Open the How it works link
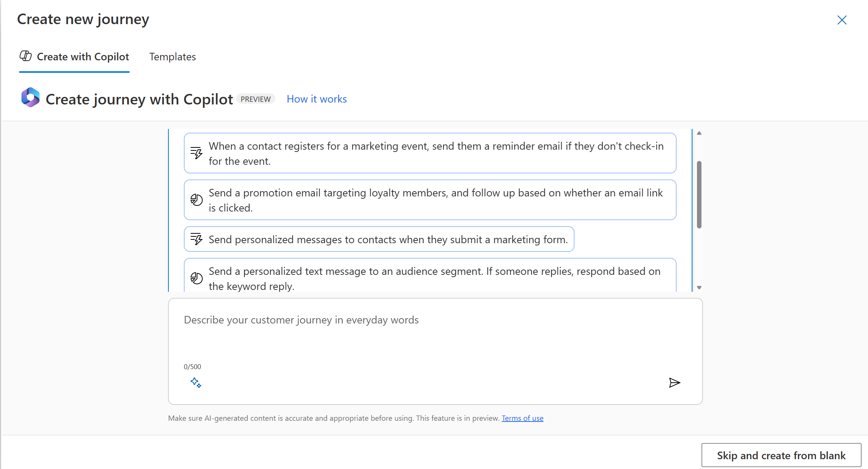Screen dimensions: 868x469 point(316,99)
